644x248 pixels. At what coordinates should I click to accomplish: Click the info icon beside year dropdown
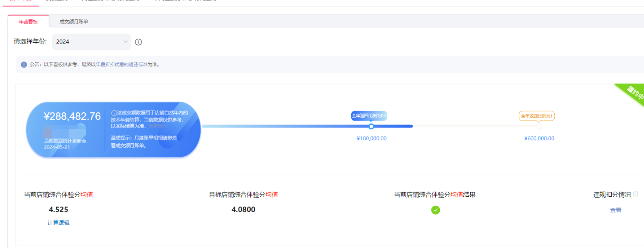[138, 42]
